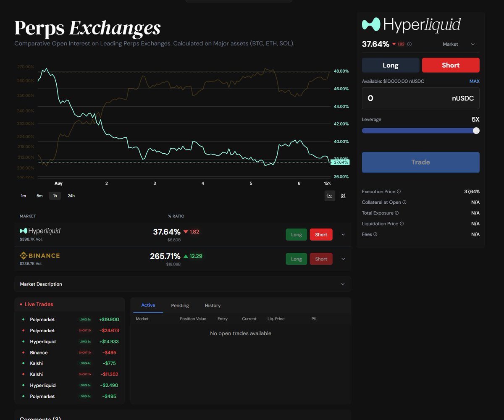504x420 pixels.
Task: Click the Comments (3) heading
Action: tap(40, 418)
